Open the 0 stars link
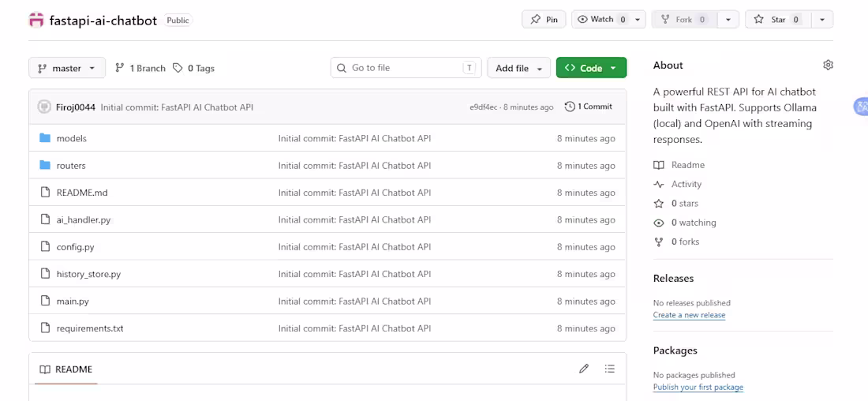The image size is (868, 401). click(x=685, y=204)
